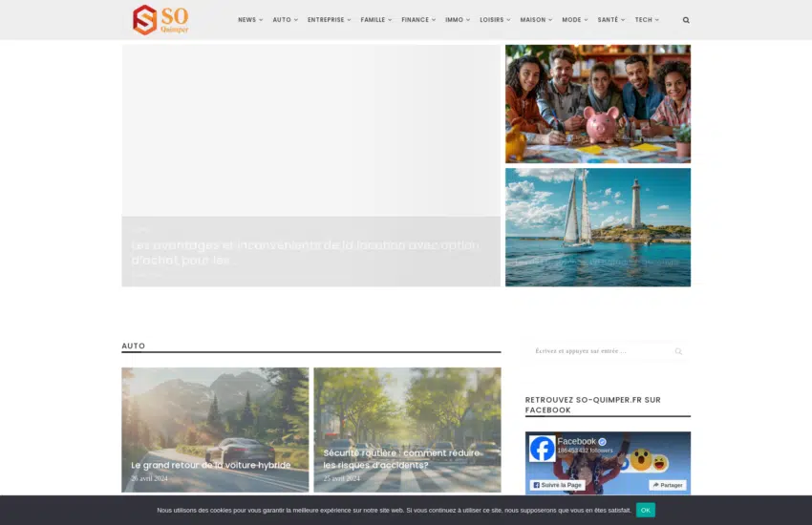The image size is (812, 525).
Task: Open the Famille menu item
Action: 375,20
